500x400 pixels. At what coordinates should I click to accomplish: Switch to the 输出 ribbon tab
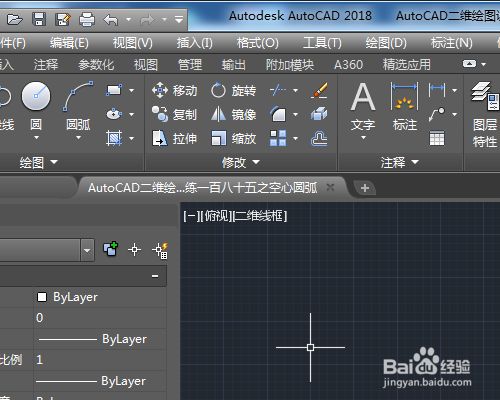(234, 64)
